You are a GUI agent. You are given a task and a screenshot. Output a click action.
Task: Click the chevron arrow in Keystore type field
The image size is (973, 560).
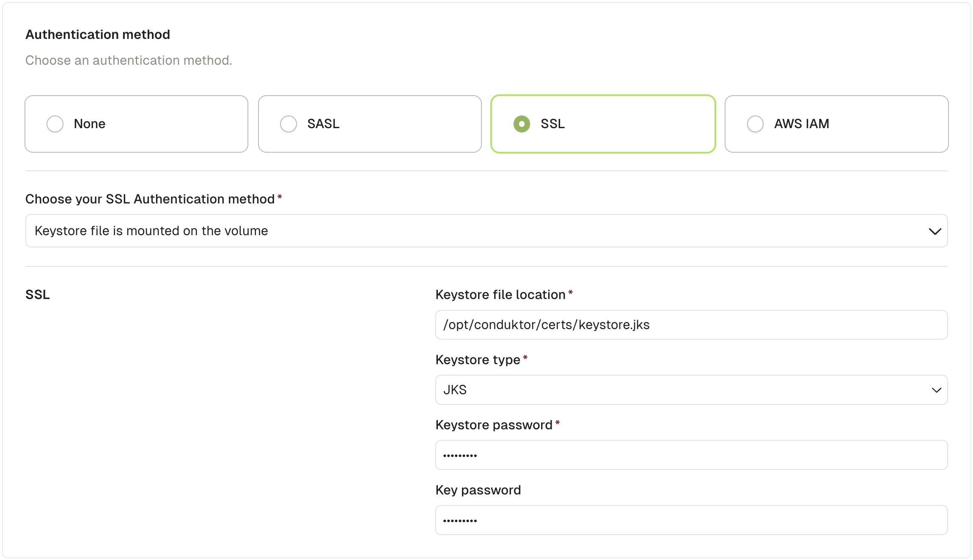[x=936, y=390]
